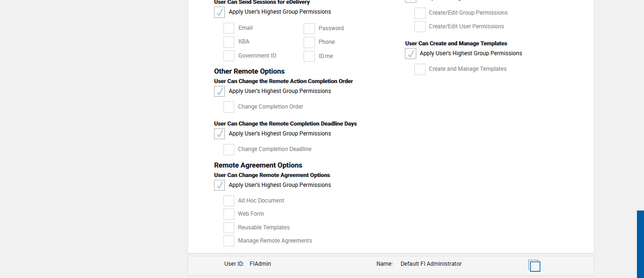Screen dimensions: 644x278
Task: Check the Email eDelivery checkbox
Action: (x=229, y=28)
